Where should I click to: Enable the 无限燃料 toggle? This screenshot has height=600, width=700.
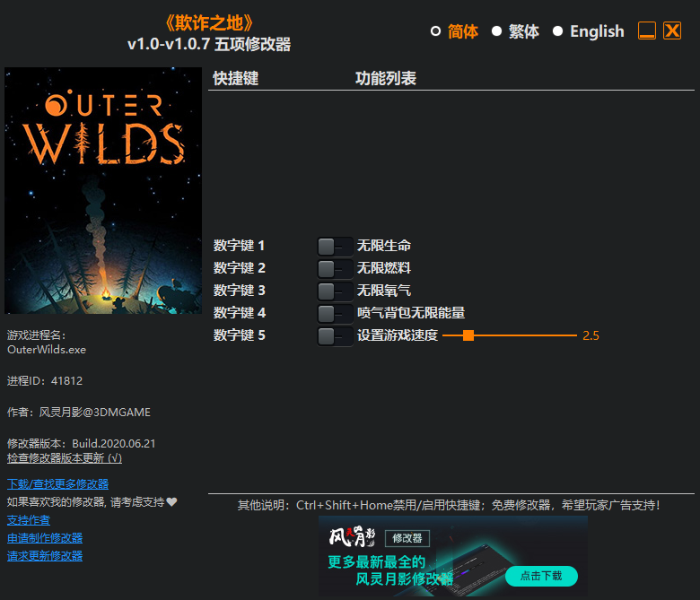[335, 268]
